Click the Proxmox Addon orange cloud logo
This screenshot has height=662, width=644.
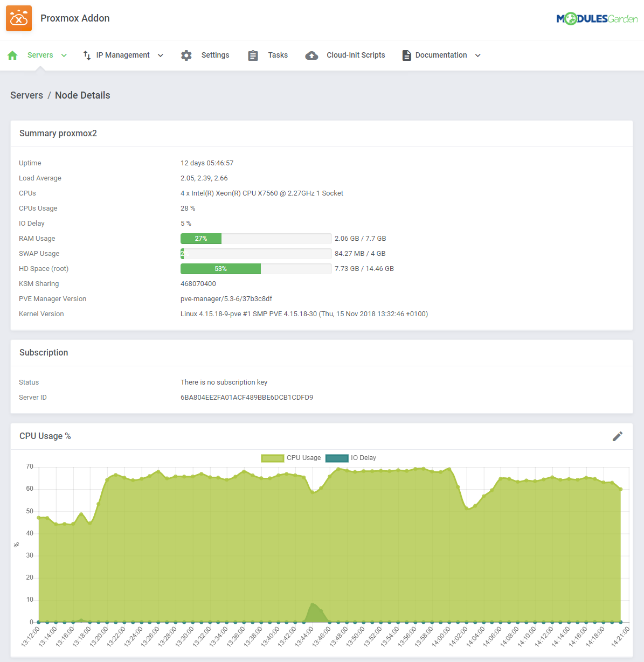[x=19, y=18]
